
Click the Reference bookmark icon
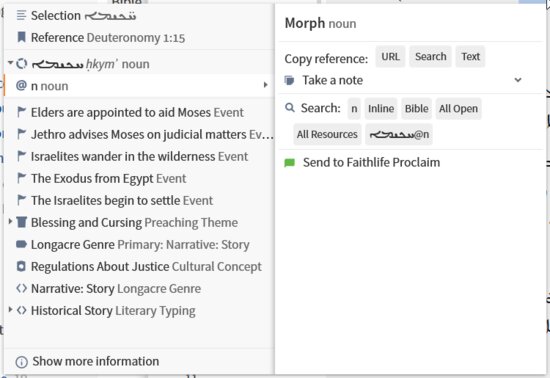tap(21, 37)
